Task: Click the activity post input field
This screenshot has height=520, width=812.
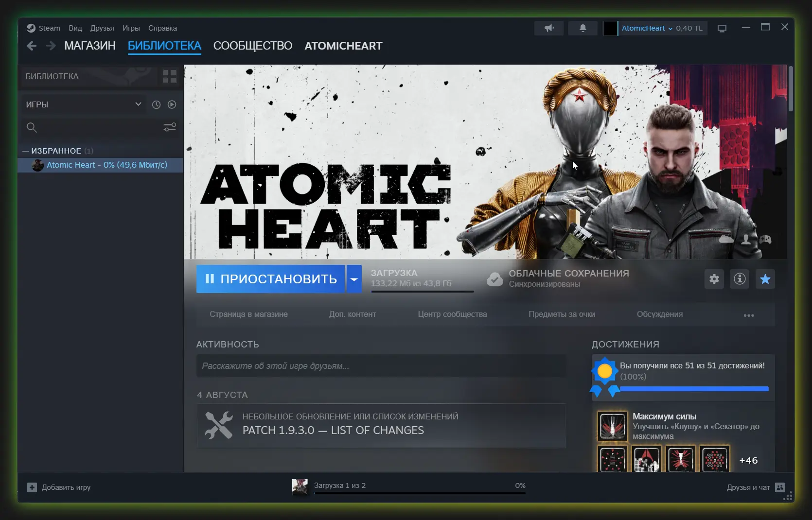Action: [x=381, y=366]
